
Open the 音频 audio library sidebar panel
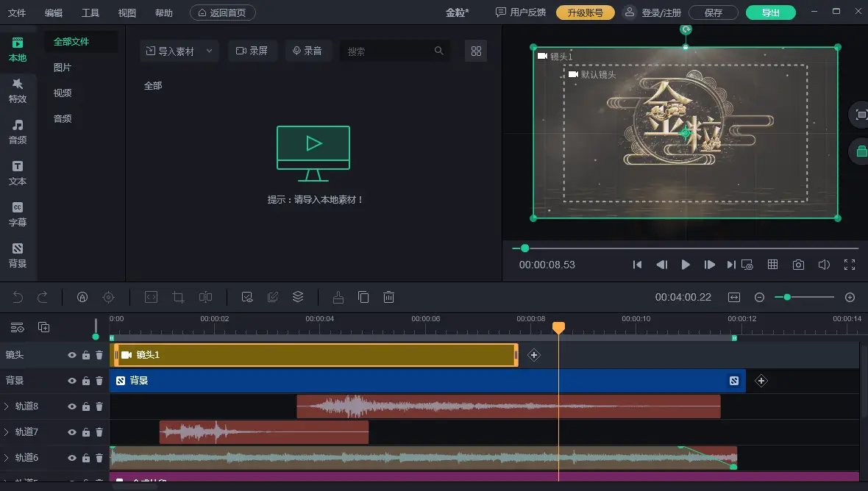(x=18, y=132)
